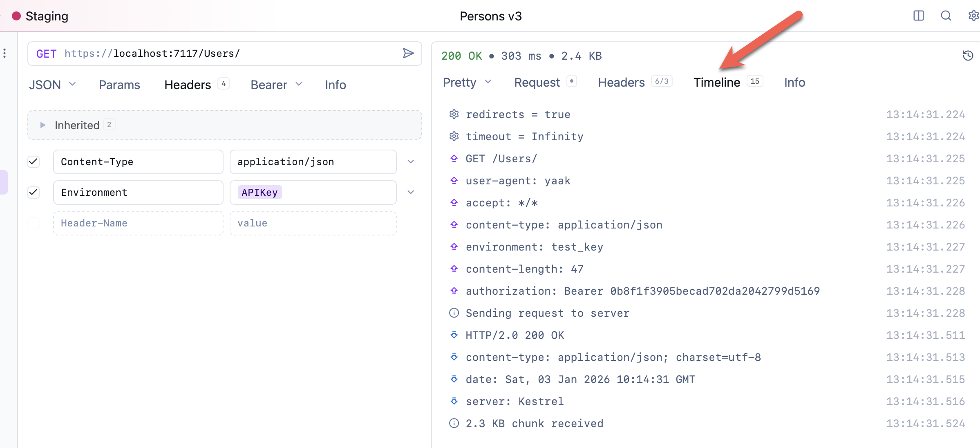Click gear icon beside redirects = true
Viewport: 980px width, 448px height.
[x=454, y=114]
